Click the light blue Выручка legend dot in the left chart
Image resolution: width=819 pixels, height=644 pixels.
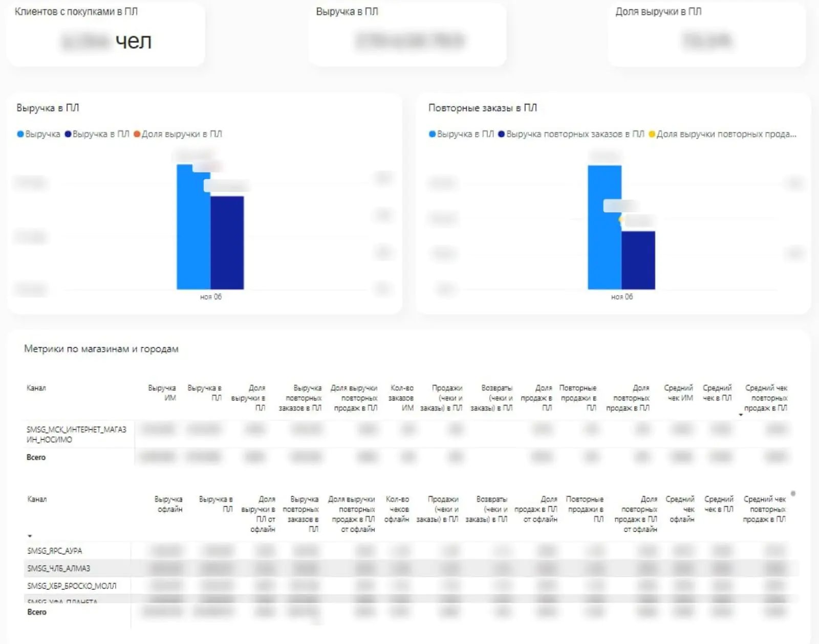[x=20, y=134]
